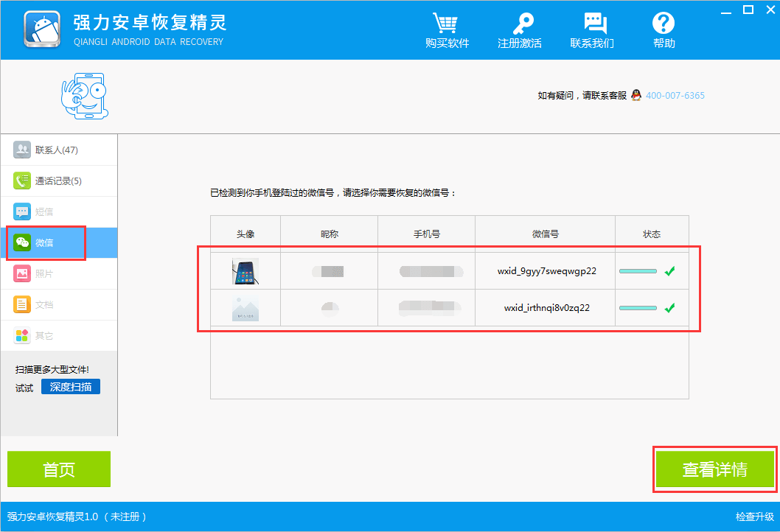Viewport: 780px width, 532px height.
Task: Go to 首页 home page
Action: coord(59,469)
